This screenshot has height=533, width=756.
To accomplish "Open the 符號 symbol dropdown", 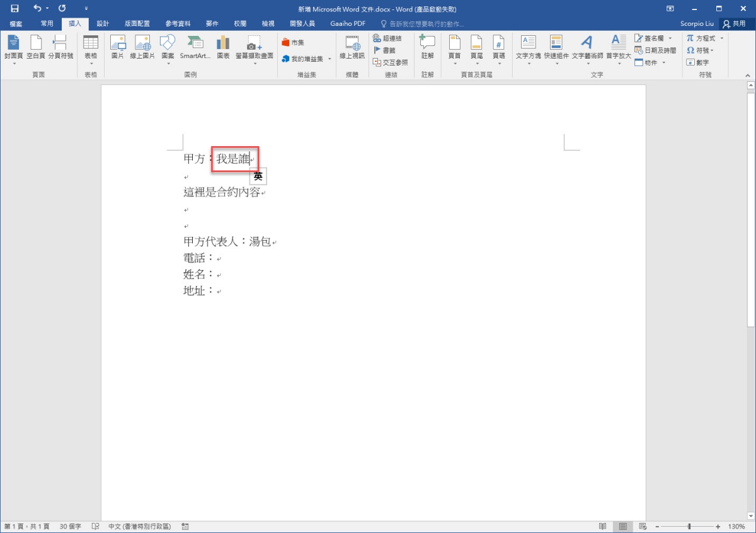I will click(701, 50).
